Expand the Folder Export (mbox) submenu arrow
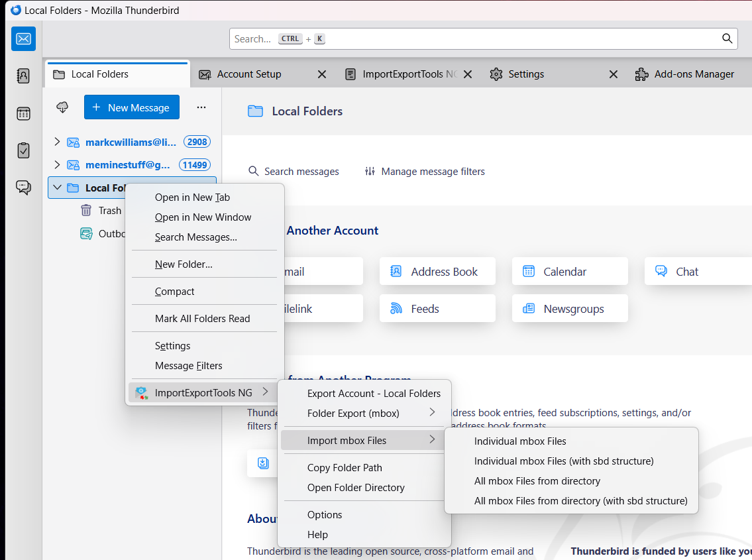The image size is (752, 560). pos(432,412)
